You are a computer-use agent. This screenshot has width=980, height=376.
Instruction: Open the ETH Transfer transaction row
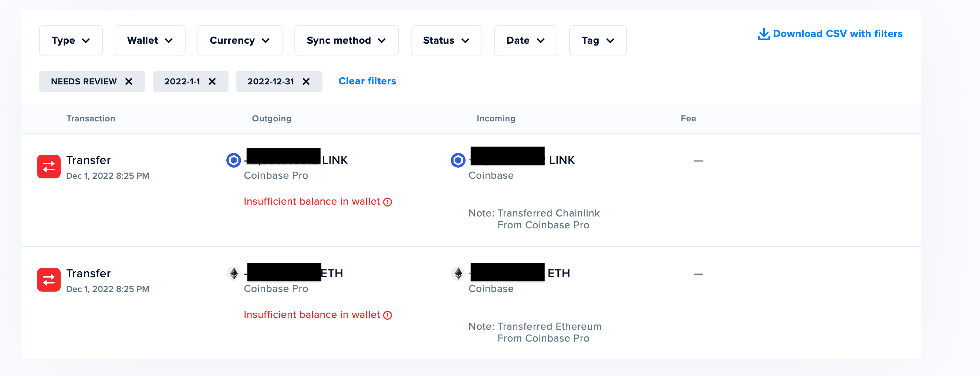471,303
